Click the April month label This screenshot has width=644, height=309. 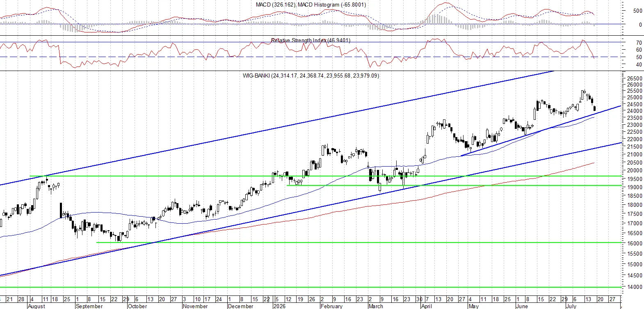pyautogui.click(x=427, y=306)
